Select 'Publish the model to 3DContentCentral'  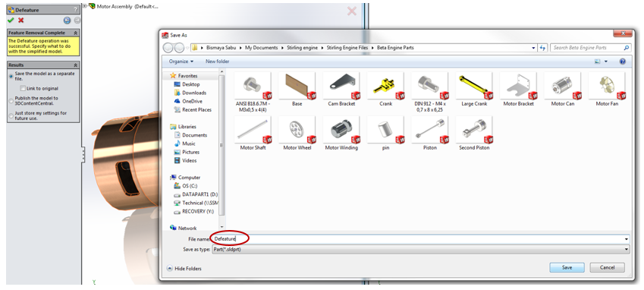pos(11,101)
